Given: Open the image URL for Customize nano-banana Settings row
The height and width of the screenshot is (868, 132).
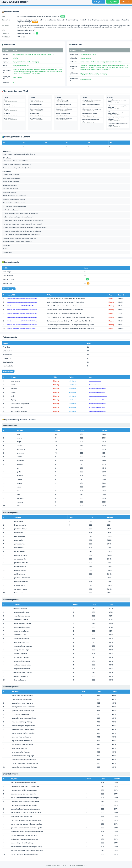Looking at the screenshot, I should 22,321.
